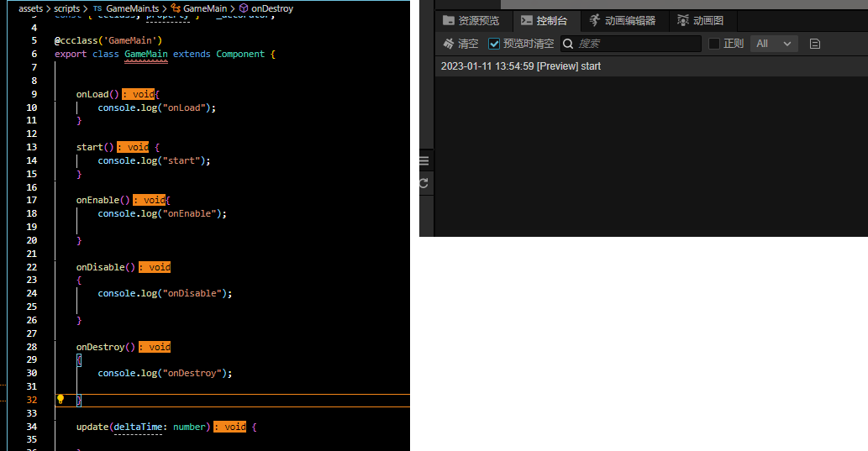The width and height of the screenshot is (868, 451).
Task: Click the onDestroy symbol icon in breadcrumb
Action: click(x=244, y=8)
